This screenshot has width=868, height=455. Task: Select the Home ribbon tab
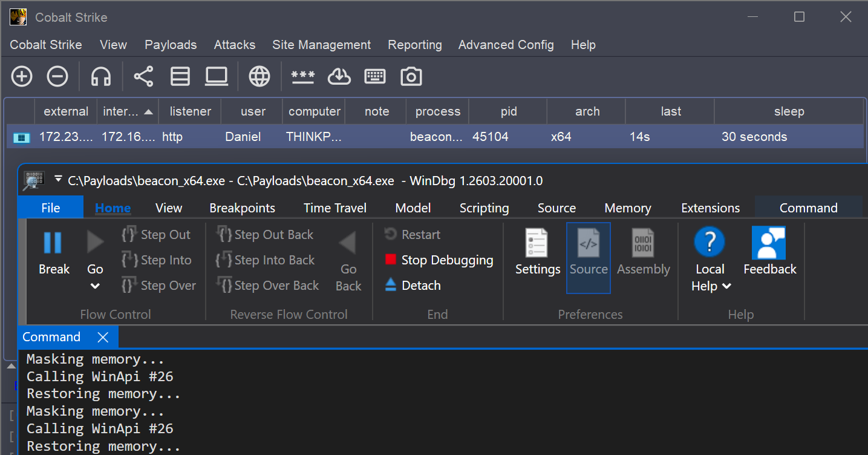point(113,208)
